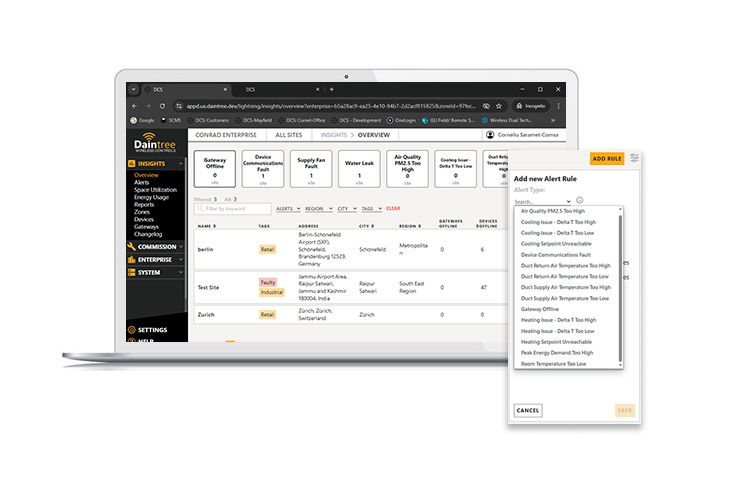
Task: Open the CITY filter dropdown
Action: click(x=347, y=209)
